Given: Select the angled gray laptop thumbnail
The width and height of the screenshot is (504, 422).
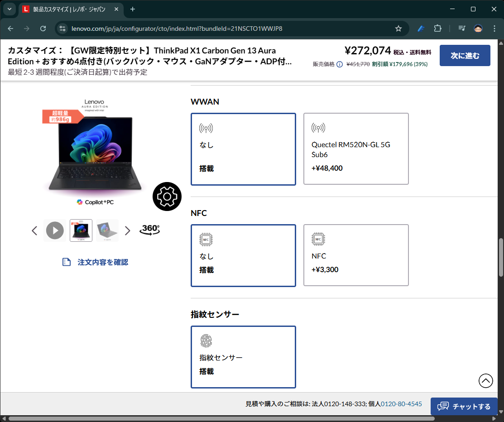Looking at the screenshot, I should point(107,230).
